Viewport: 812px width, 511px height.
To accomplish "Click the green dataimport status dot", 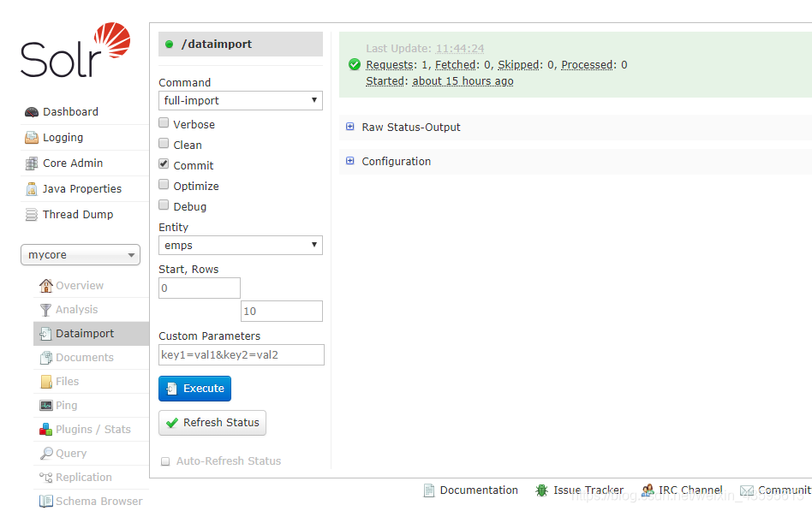I will tap(169, 45).
